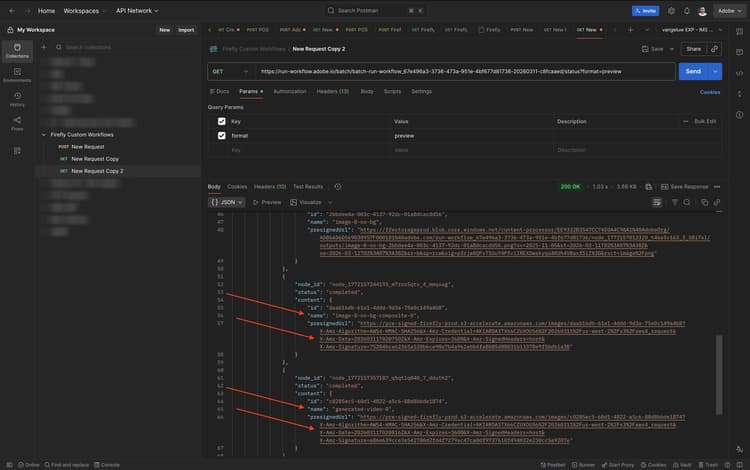Image resolution: width=750 pixels, height=470 pixels.
Task: Search the response body with the magnifier icon
Action: [x=687, y=202]
